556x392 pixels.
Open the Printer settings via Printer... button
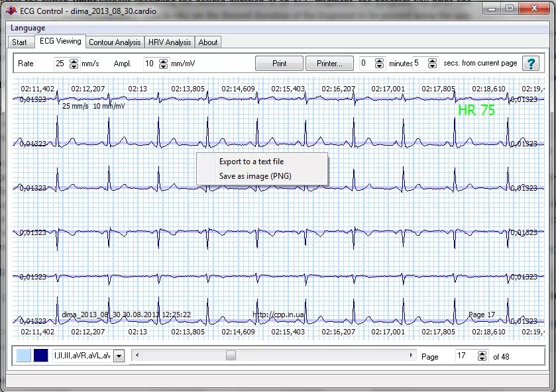pyautogui.click(x=329, y=63)
